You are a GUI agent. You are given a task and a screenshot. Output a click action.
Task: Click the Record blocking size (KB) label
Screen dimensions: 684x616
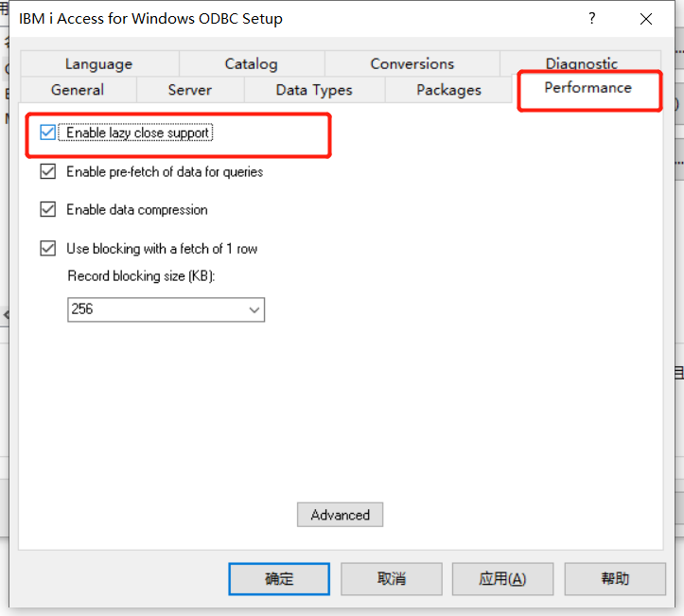click(141, 276)
